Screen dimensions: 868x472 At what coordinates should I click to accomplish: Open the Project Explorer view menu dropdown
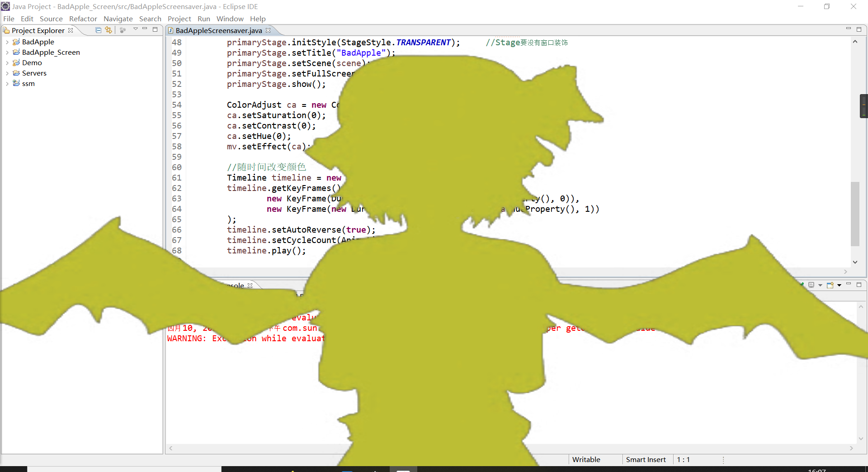pyautogui.click(x=135, y=29)
